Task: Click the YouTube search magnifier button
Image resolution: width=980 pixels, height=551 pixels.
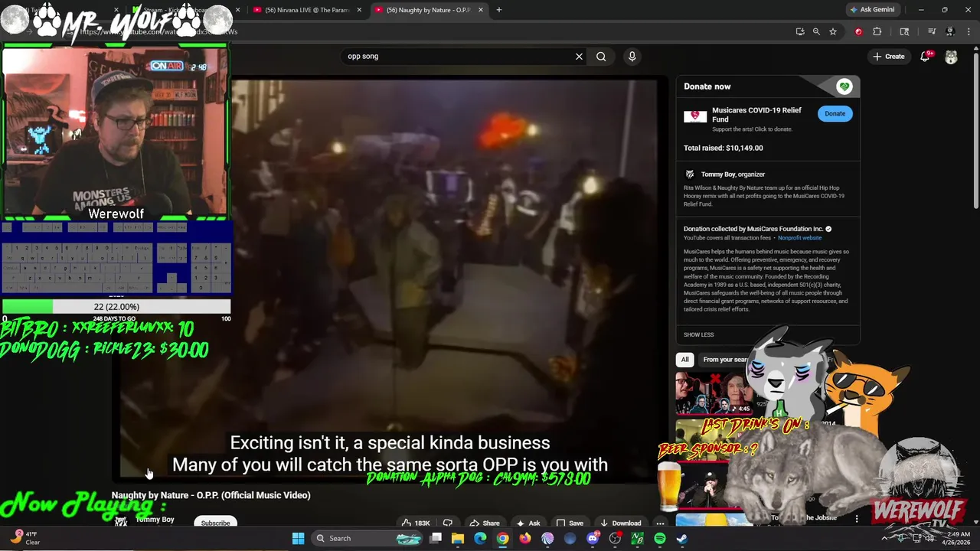Action: coord(601,56)
